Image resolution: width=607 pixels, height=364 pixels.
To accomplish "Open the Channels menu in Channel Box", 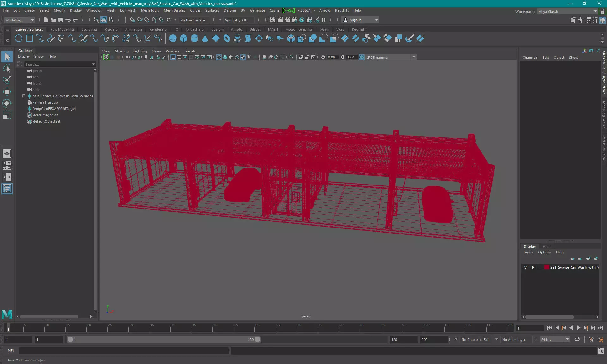I will [530, 58].
